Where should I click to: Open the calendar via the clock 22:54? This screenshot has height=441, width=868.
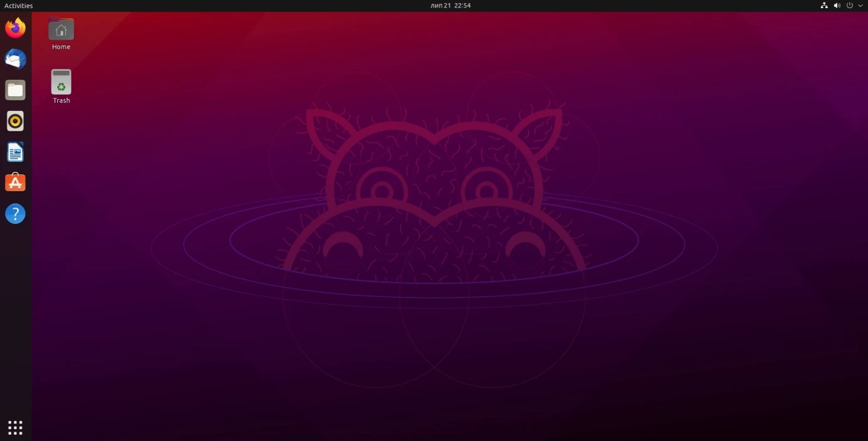tap(463, 6)
